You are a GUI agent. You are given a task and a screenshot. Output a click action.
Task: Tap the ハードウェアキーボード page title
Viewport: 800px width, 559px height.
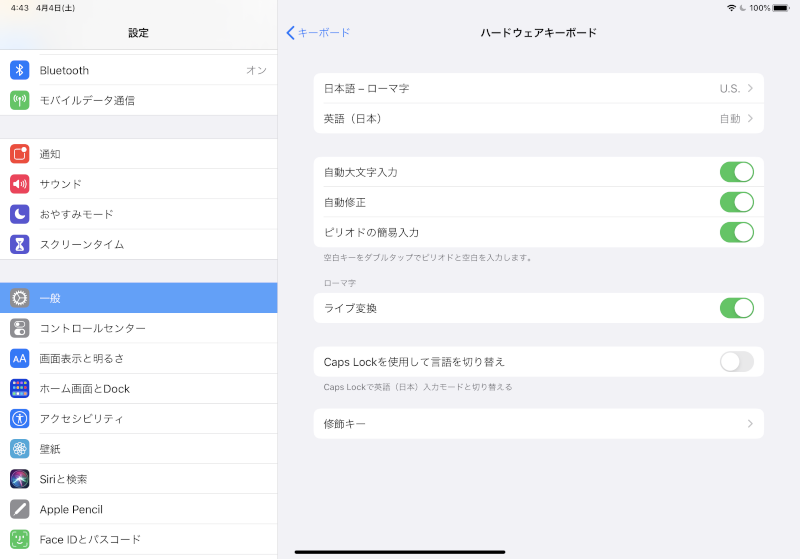(538, 33)
